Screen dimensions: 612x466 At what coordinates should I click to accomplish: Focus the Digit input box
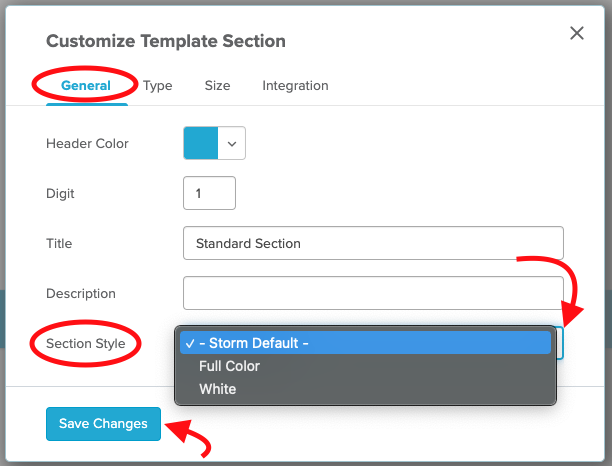(209, 193)
